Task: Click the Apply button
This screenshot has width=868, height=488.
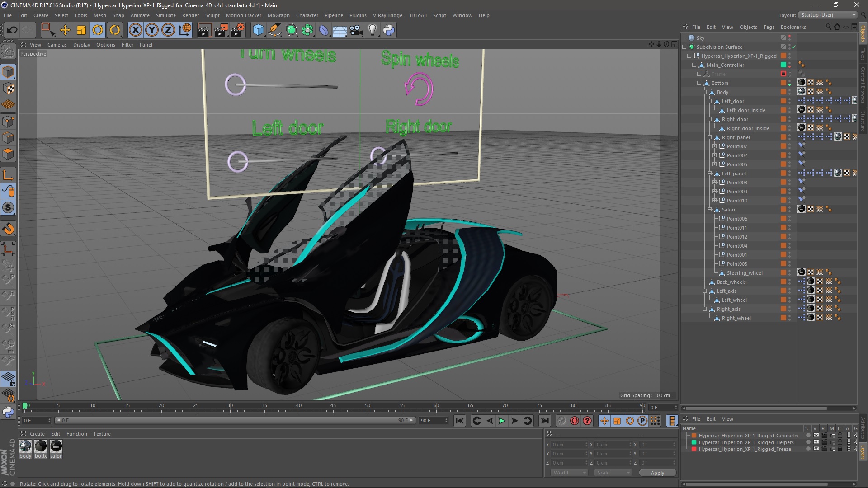Action: [657, 473]
